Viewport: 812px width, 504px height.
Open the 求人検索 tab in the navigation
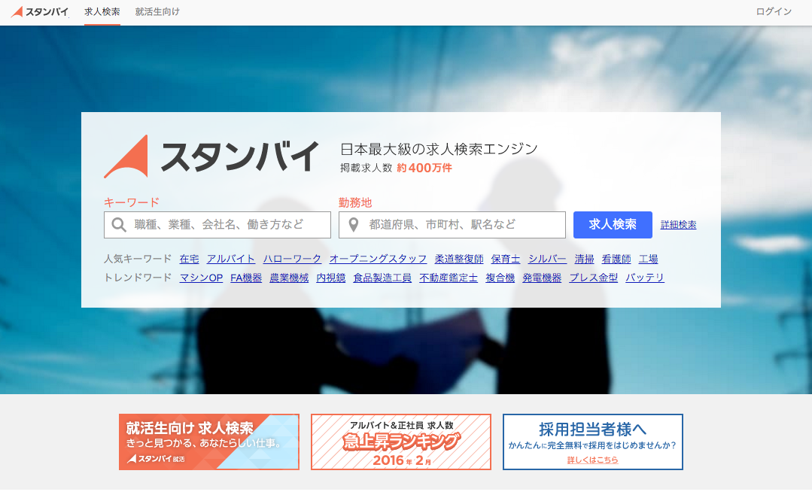102,12
